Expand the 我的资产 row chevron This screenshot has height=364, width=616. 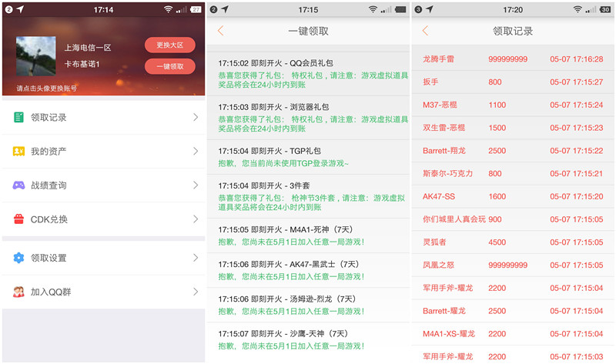pos(196,151)
